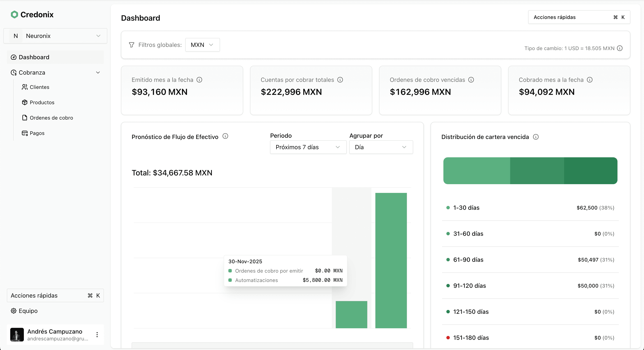
Task: Click the Credonix hexagon logo icon
Action: coord(14,14)
